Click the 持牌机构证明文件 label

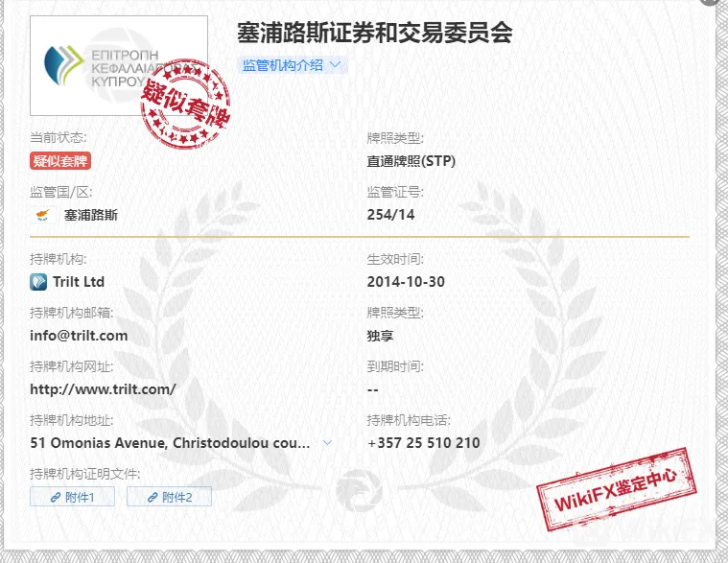click(x=85, y=474)
